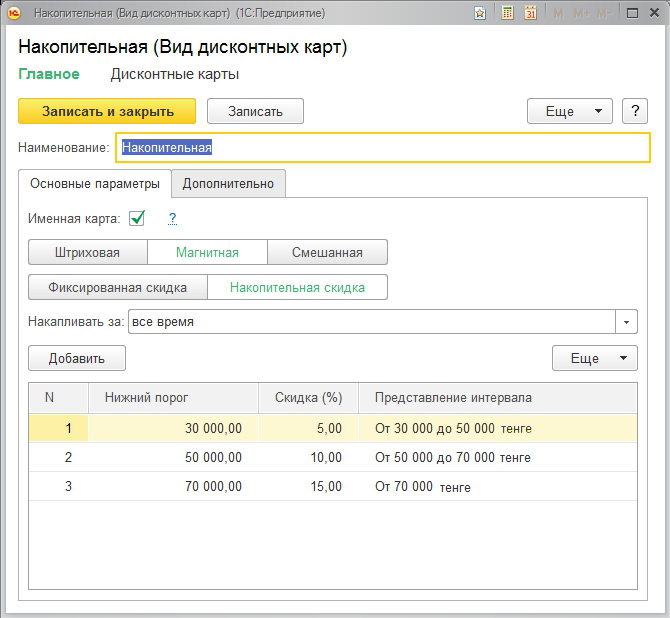Click the M- memory subtract button
The image size is (670, 618).
pos(604,14)
